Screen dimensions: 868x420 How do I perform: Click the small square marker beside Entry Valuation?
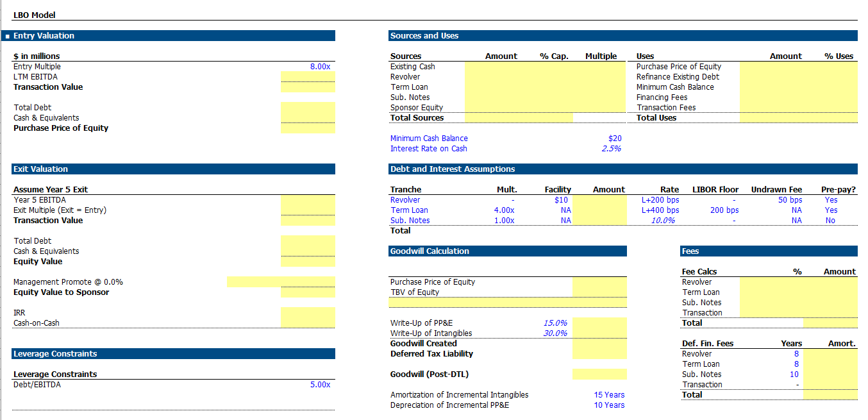(7, 36)
